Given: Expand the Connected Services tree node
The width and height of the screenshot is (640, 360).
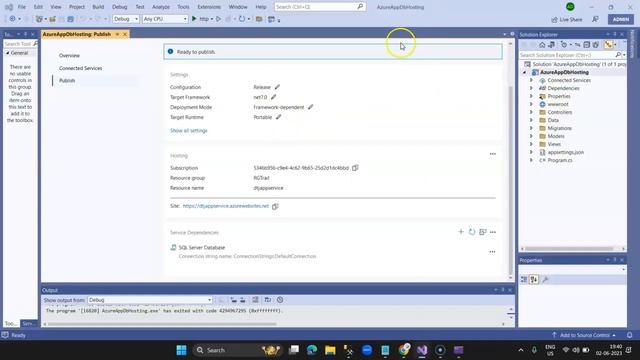Looking at the screenshot, I should (x=531, y=80).
